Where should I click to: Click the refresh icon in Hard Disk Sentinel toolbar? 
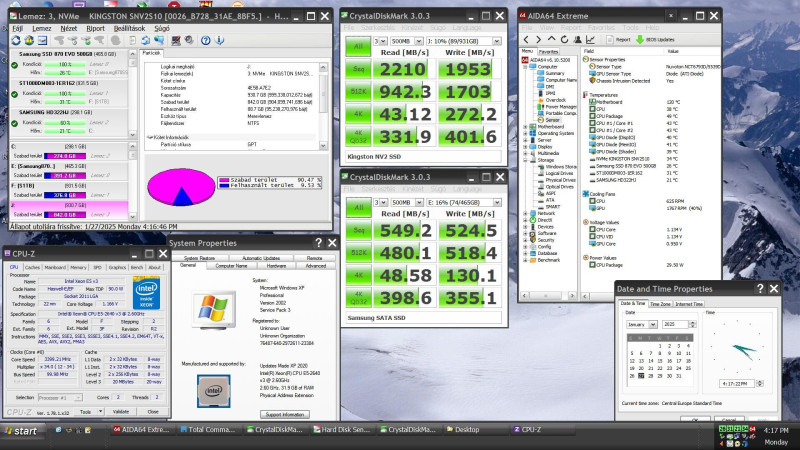click(x=16, y=40)
